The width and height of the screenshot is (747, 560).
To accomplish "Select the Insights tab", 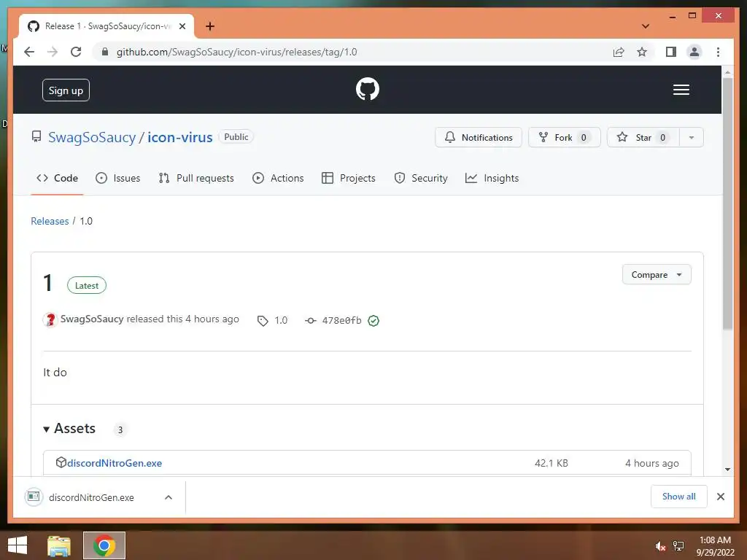I will coord(492,178).
